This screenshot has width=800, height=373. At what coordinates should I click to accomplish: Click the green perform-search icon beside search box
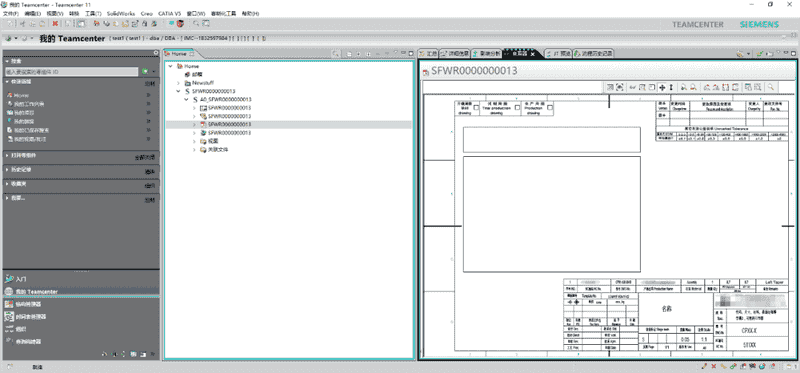145,72
